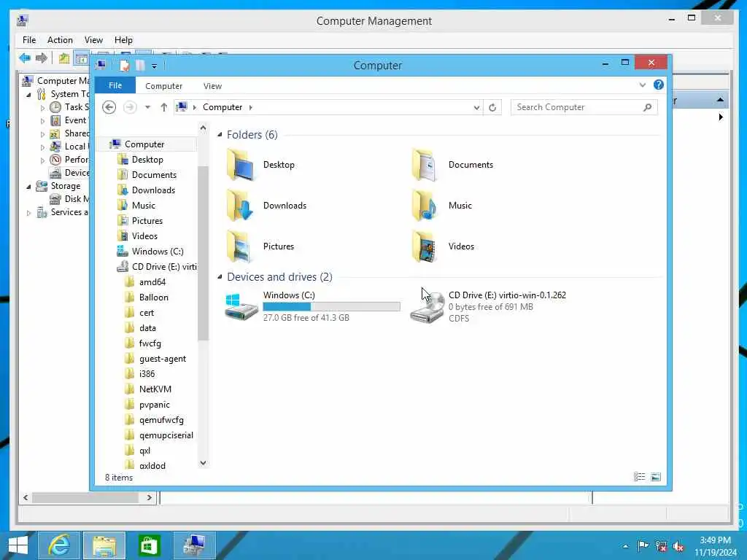Viewport: 747px width, 560px height.
Task: Go up one level with the Up arrow
Action: [x=164, y=107]
